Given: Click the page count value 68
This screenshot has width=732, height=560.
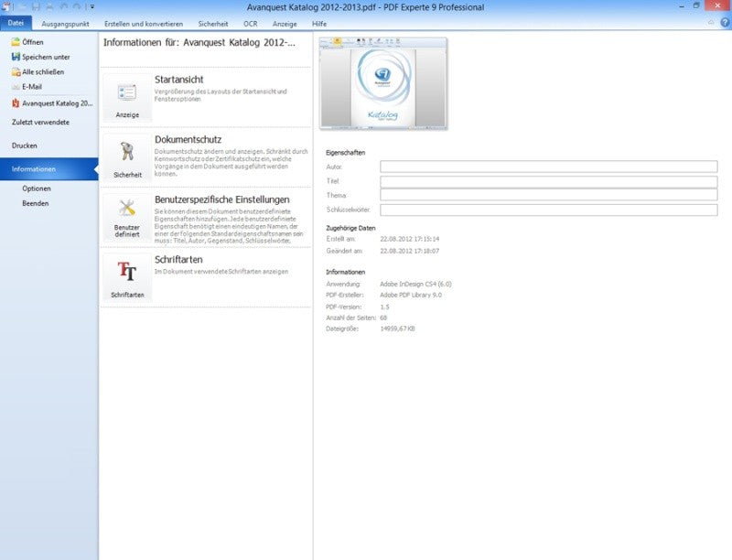Looking at the screenshot, I should click(383, 318).
